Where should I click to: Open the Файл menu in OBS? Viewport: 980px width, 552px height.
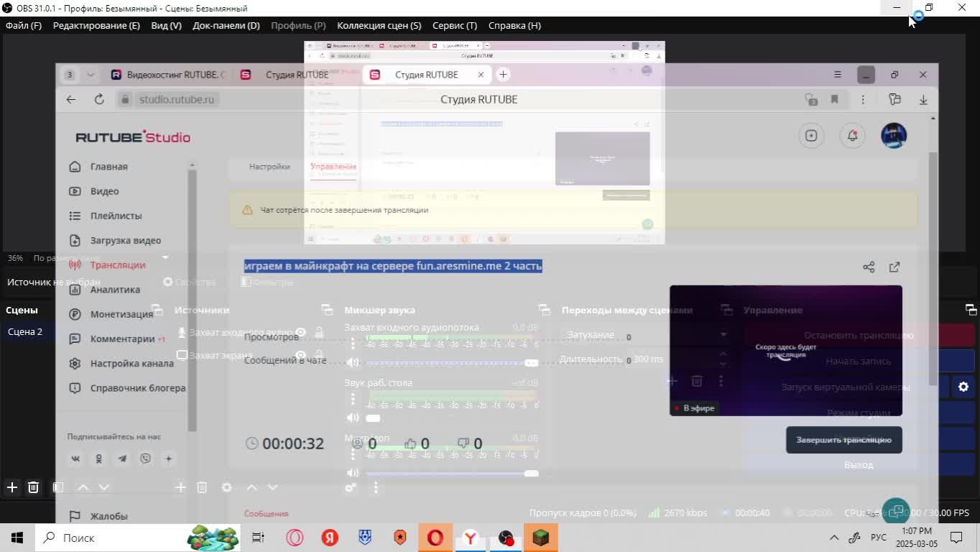(24, 25)
